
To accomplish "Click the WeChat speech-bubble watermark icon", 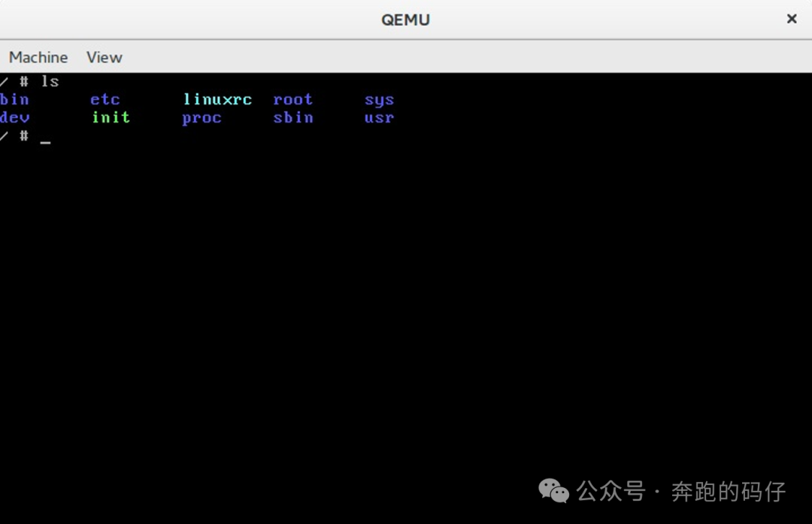I will [x=554, y=492].
